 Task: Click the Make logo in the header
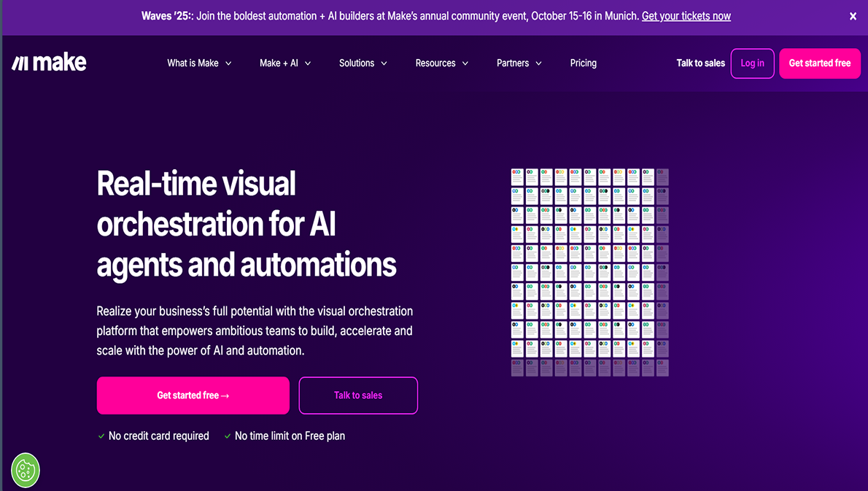(x=50, y=63)
